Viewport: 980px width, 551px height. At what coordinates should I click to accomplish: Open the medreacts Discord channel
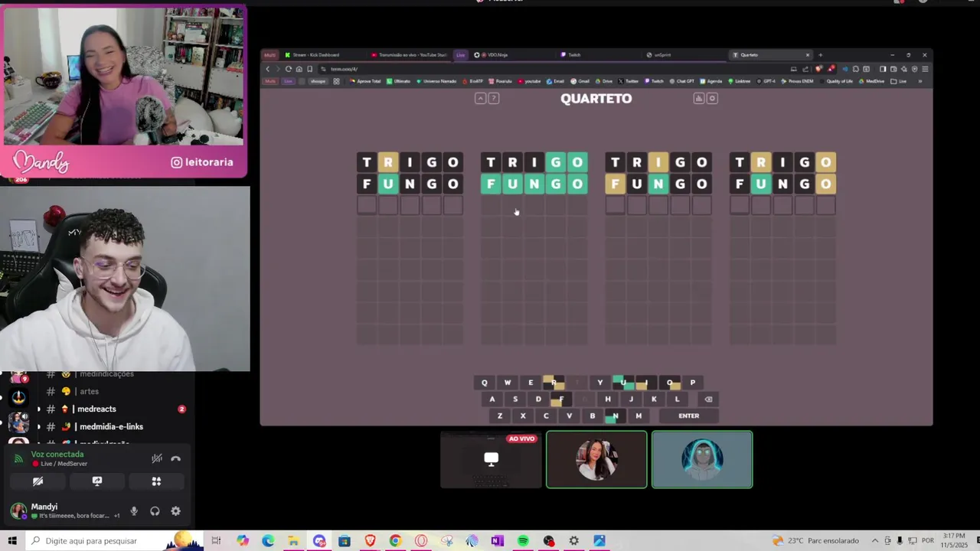point(107,409)
